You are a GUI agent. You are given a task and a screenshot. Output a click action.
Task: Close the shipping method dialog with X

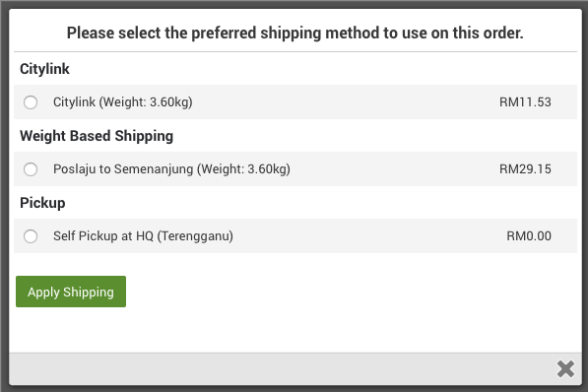pyautogui.click(x=565, y=368)
